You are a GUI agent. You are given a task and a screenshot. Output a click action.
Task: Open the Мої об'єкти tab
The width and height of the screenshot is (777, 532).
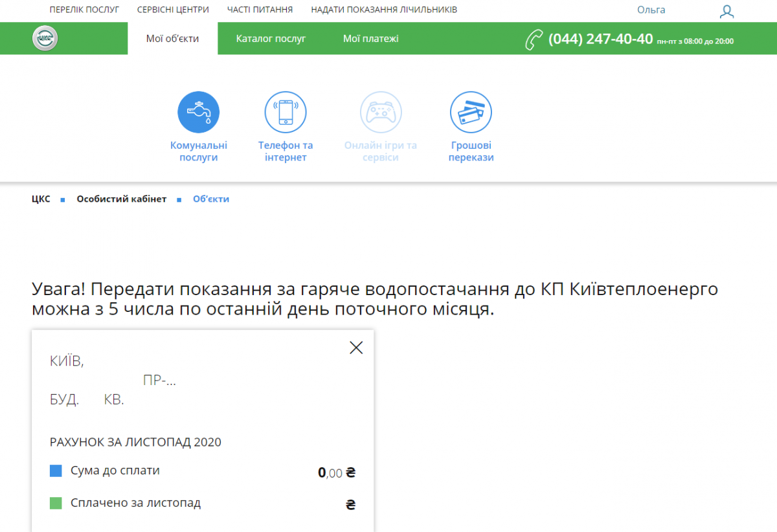pyautogui.click(x=172, y=39)
